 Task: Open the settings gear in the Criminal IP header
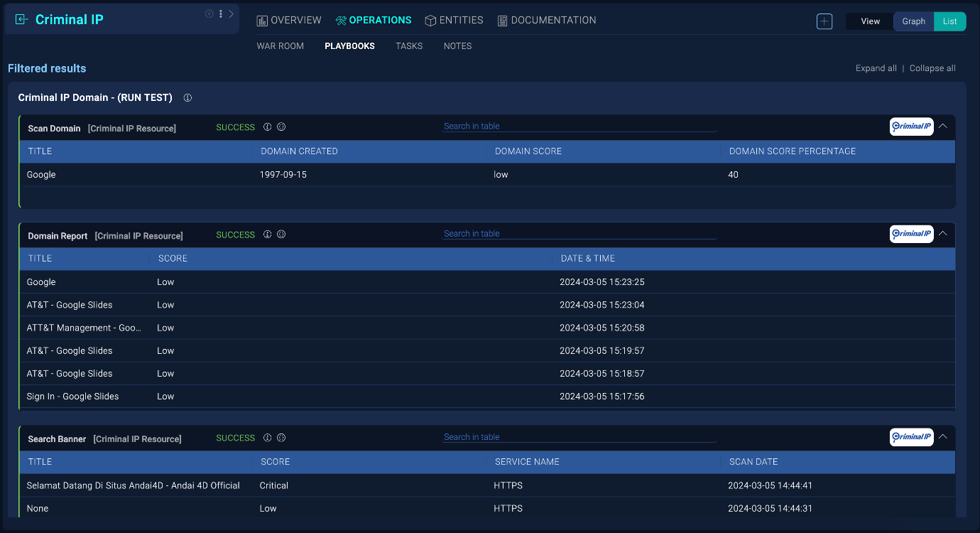(x=209, y=14)
